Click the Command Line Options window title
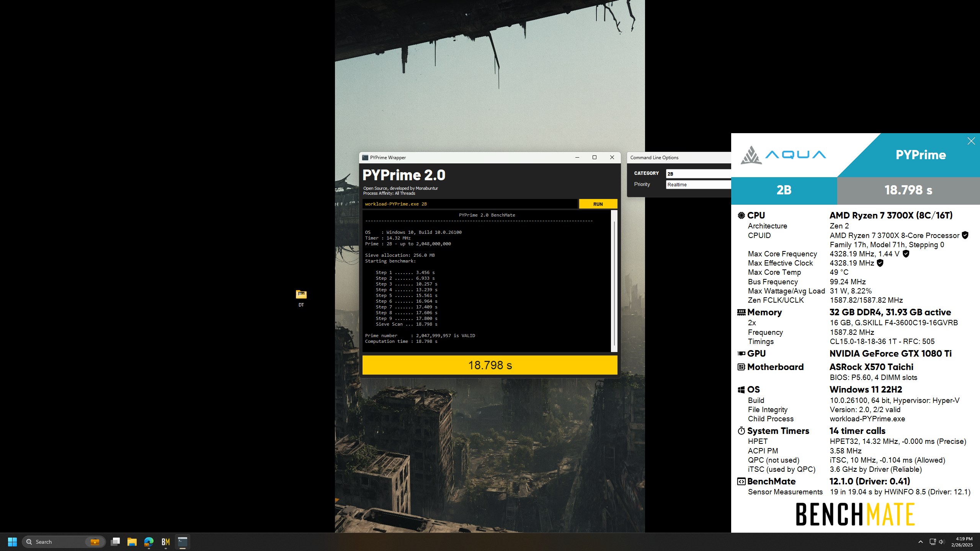 (654, 158)
